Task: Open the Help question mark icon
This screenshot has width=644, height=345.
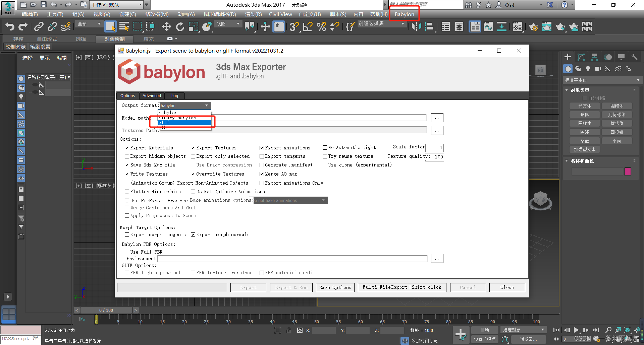Action: [x=565, y=5]
